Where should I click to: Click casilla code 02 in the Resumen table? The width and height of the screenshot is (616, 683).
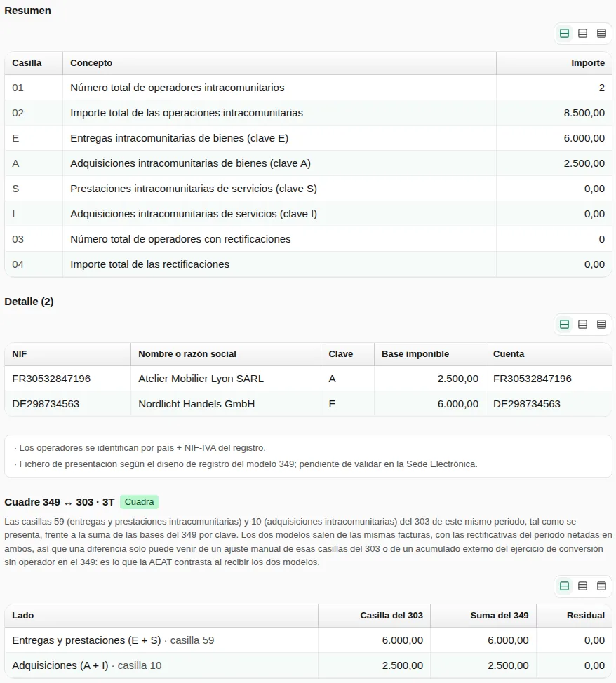click(18, 113)
